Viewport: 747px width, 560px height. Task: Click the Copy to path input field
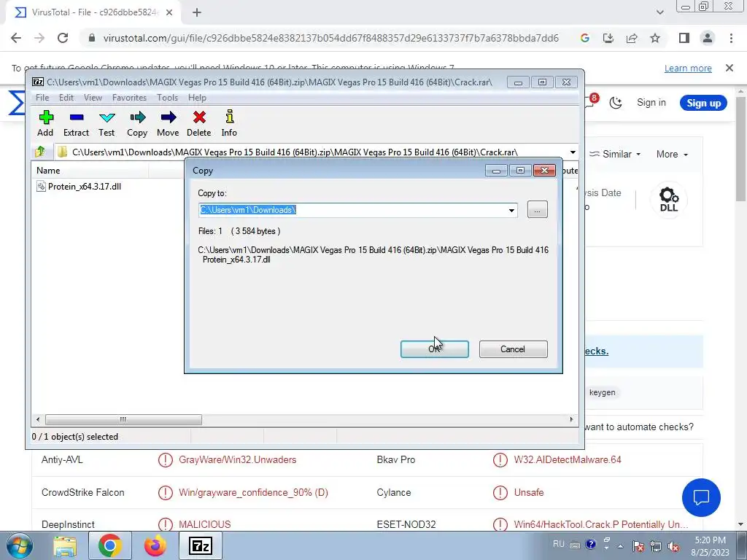coord(352,211)
